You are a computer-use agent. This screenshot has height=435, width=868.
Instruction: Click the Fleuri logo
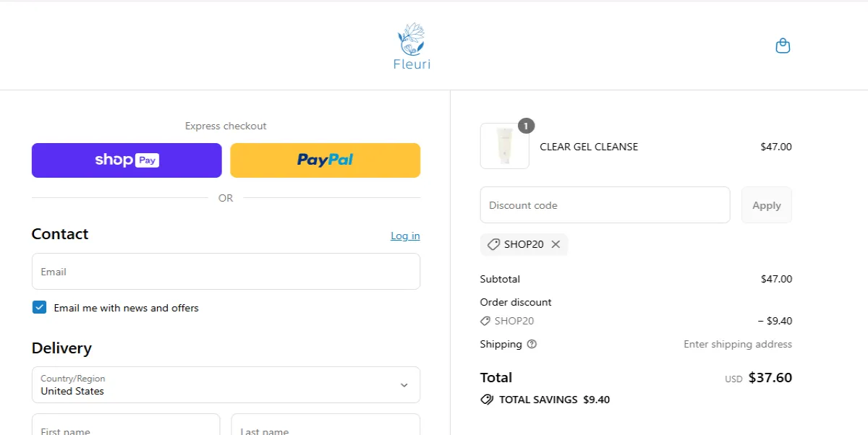[412, 45]
